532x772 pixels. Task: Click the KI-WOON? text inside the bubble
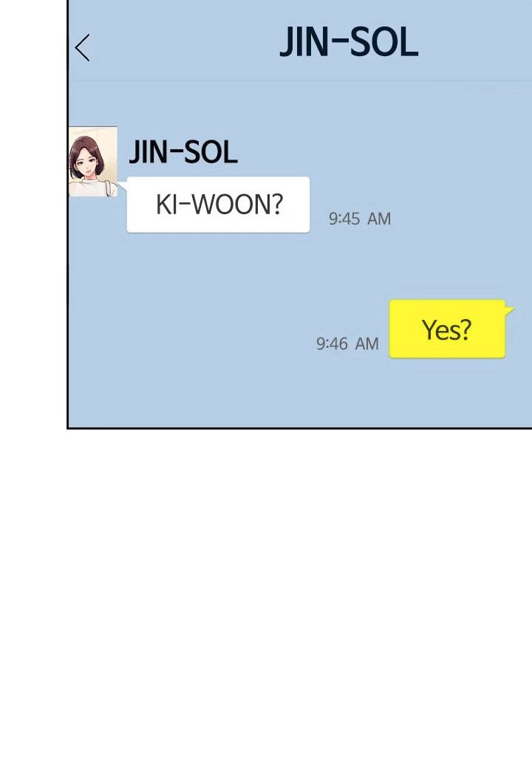[219, 205]
